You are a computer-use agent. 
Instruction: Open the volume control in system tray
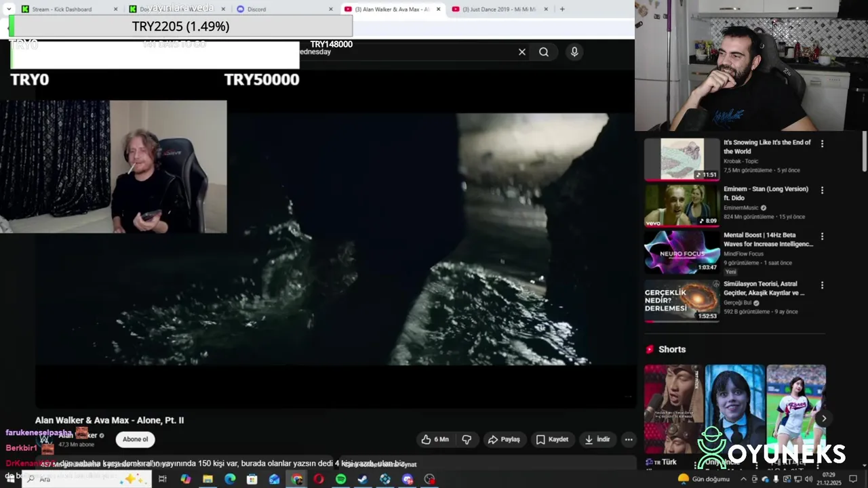click(x=808, y=479)
